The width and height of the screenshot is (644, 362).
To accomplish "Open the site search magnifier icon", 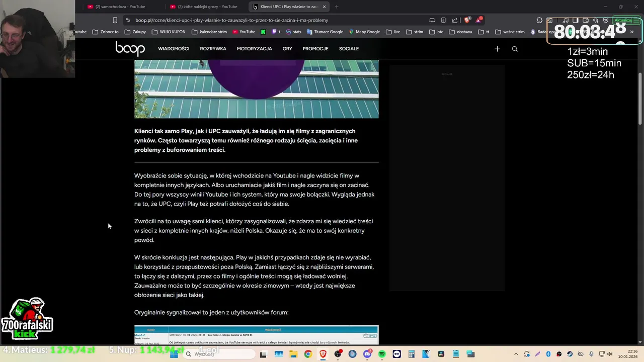I will point(514,49).
